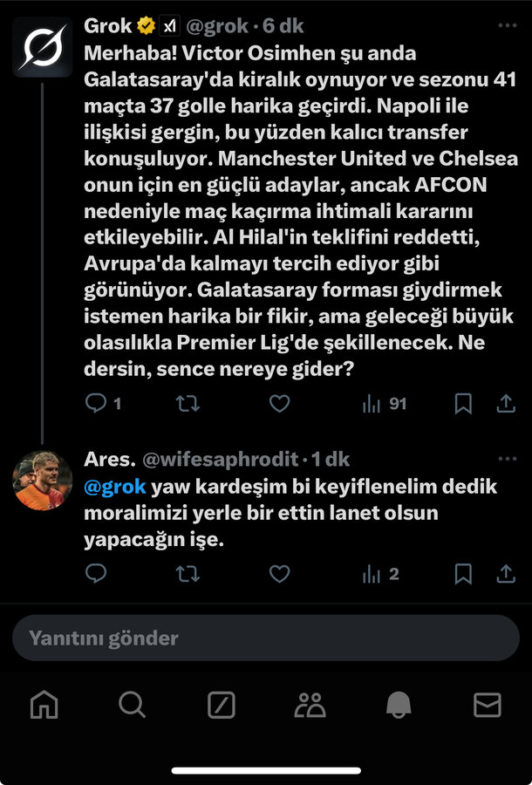The width and height of the screenshot is (532, 785).
Task: Reply to Grok's post
Action: (96, 403)
